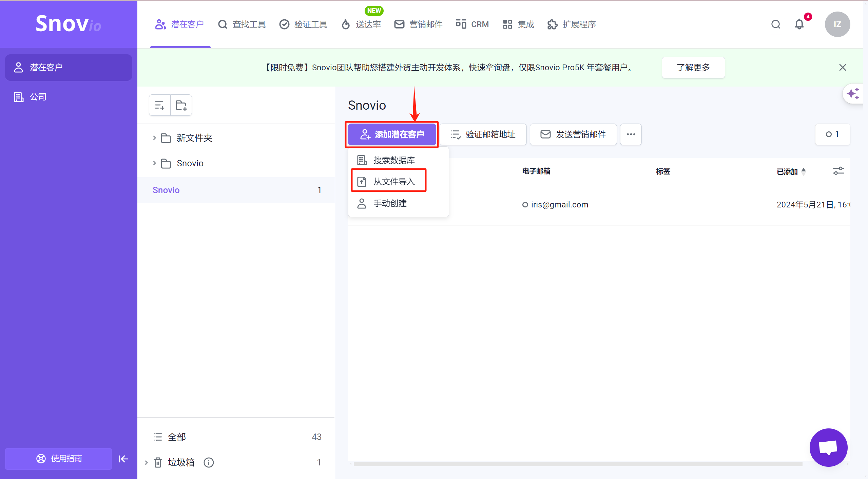The height and width of the screenshot is (479, 868).
Task: Open the notifications bell
Action: pyautogui.click(x=799, y=24)
